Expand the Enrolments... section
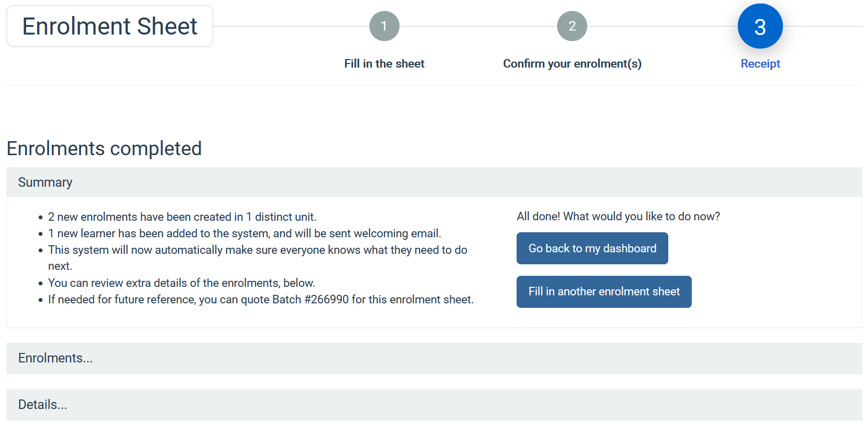The width and height of the screenshot is (868, 428). click(x=434, y=358)
